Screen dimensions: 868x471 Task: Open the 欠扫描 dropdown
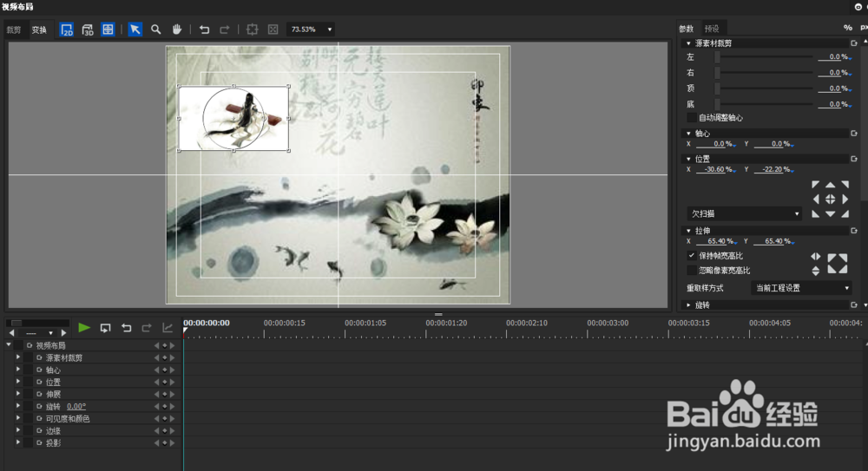pos(745,213)
